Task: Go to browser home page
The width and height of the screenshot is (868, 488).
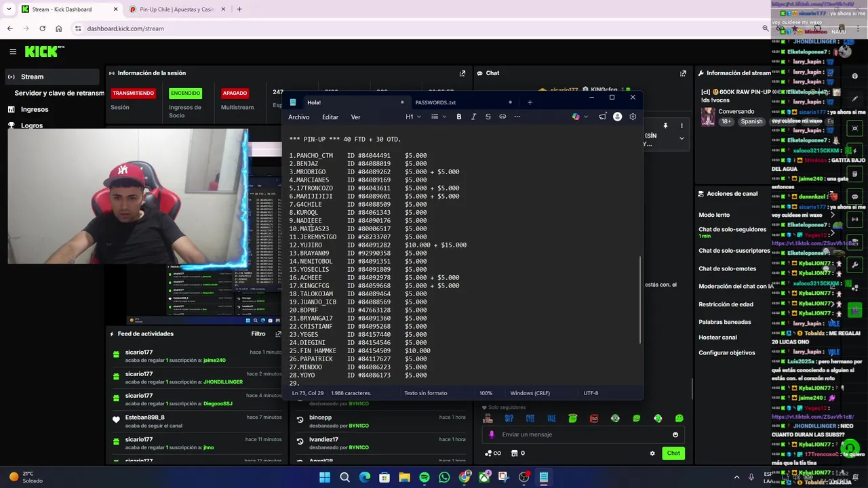Action: pos(58,28)
